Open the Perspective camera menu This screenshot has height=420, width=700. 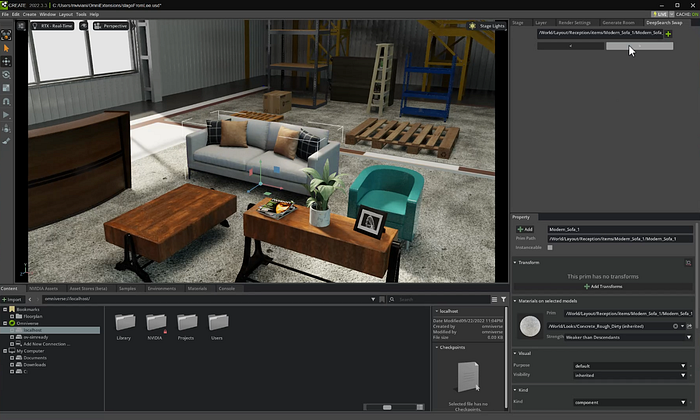pos(111,26)
